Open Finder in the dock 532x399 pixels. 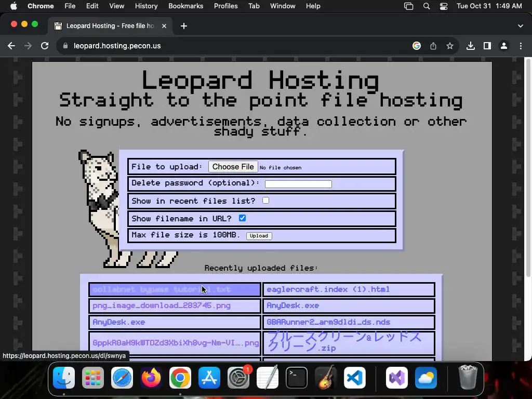point(64,378)
